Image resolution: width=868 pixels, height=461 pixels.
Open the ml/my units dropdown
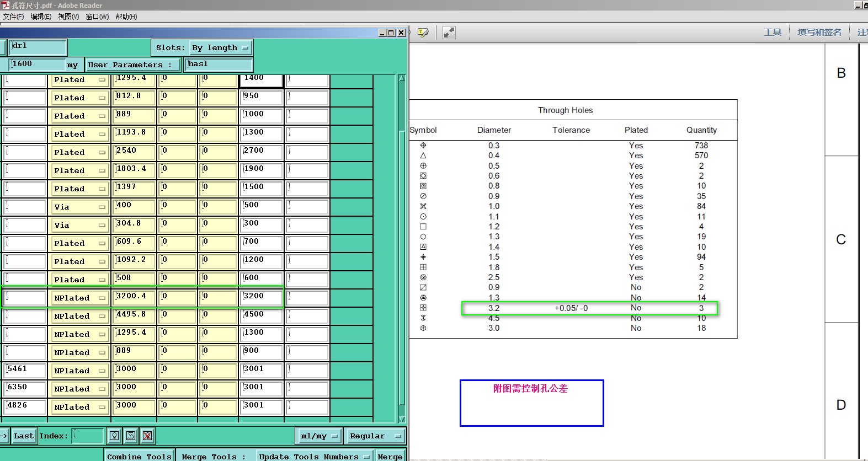pyautogui.click(x=319, y=436)
